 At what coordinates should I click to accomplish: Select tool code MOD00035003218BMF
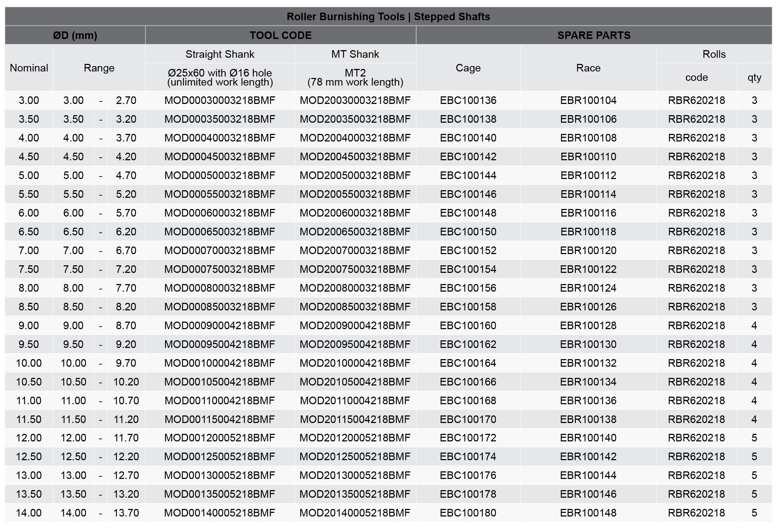220,119
